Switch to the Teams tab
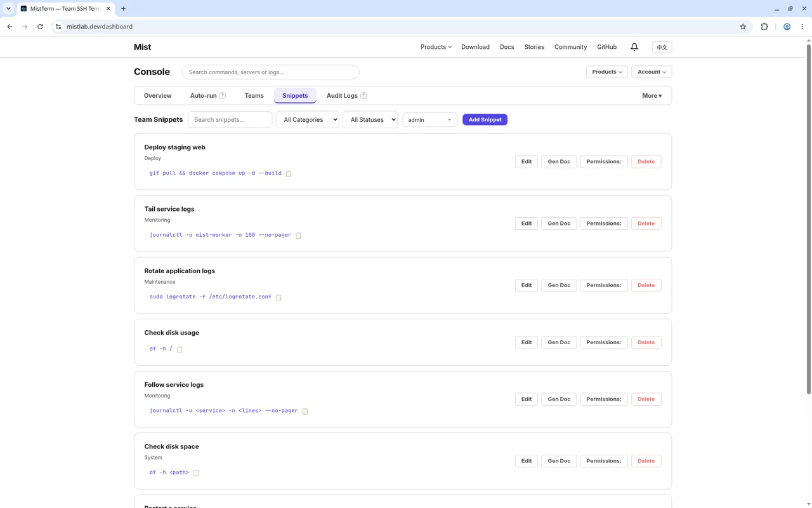The width and height of the screenshot is (812, 508). point(254,96)
